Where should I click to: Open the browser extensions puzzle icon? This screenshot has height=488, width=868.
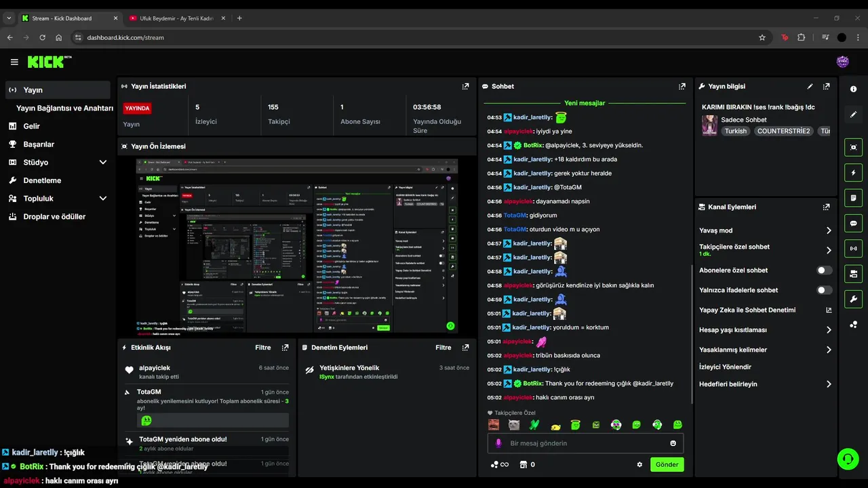pyautogui.click(x=801, y=37)
